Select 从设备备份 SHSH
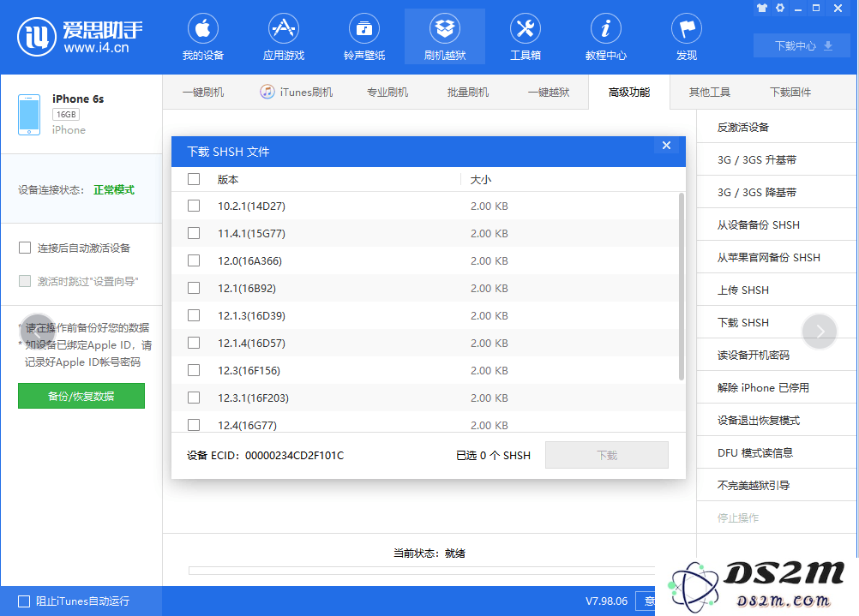This screenshot has height=616, width=859. tap(777, 224)
